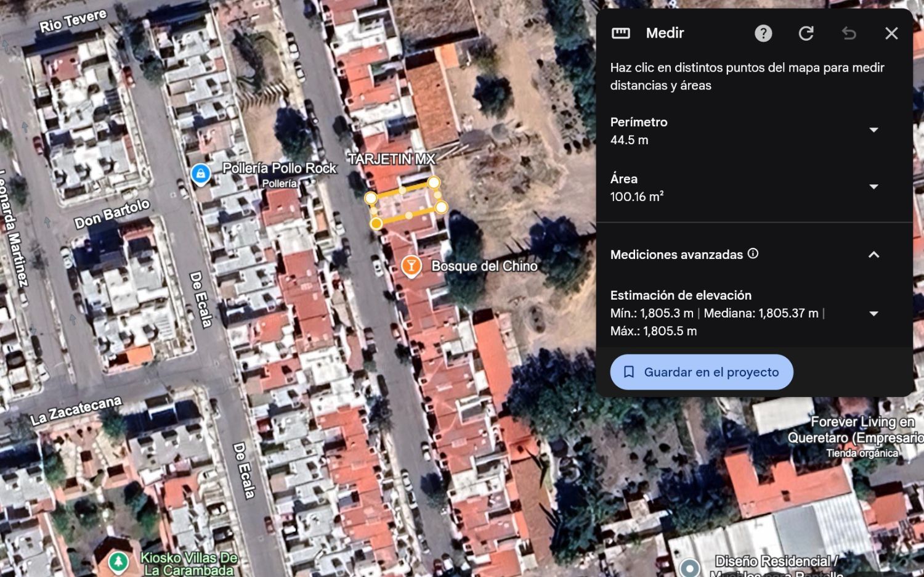Image resolution: width=924 pixels, height=577 pixels.
Task: Select the top-right vertex of the measured polygon
Action: pyautogui.click(x=434, y=182)
